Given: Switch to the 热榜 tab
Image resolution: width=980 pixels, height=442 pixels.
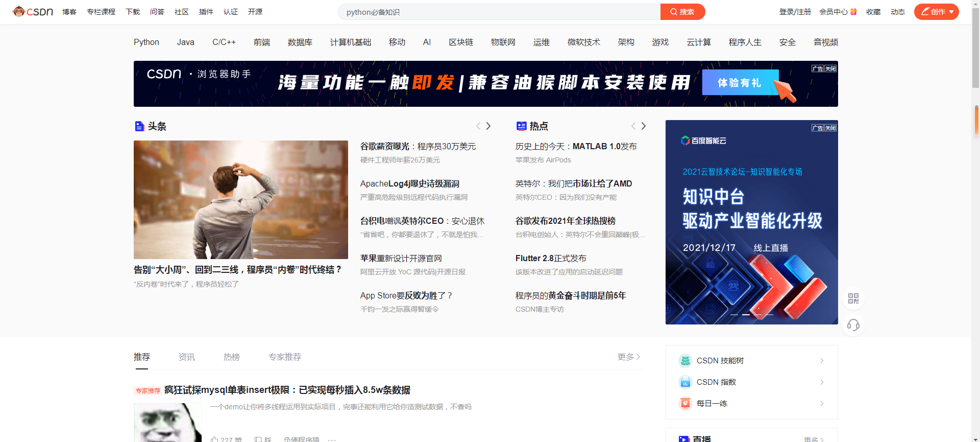Looking at the screenshot, I should point(232,357).
